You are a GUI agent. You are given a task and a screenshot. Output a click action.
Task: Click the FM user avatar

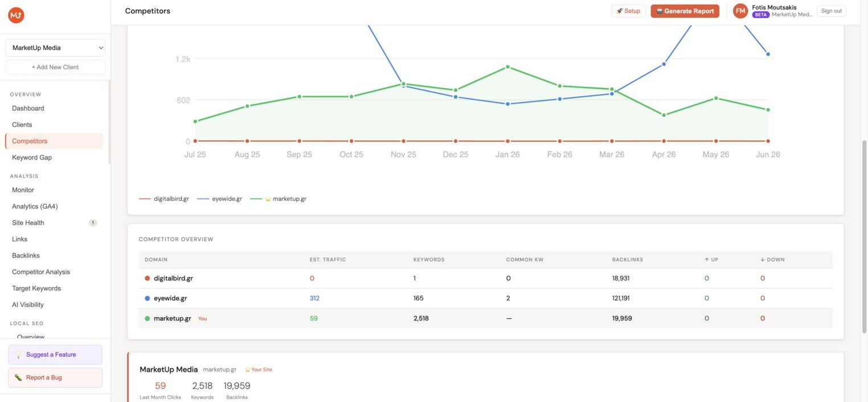click(x=740, y=11)
